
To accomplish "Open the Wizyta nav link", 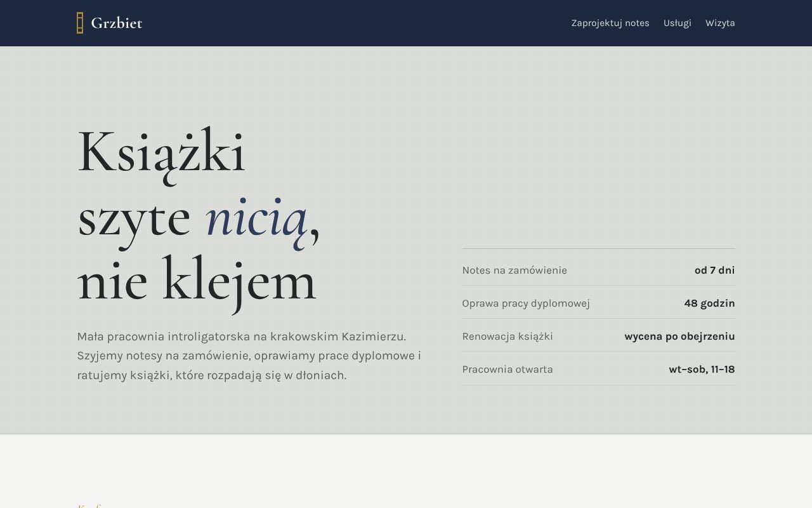I will tap(720, 23).
